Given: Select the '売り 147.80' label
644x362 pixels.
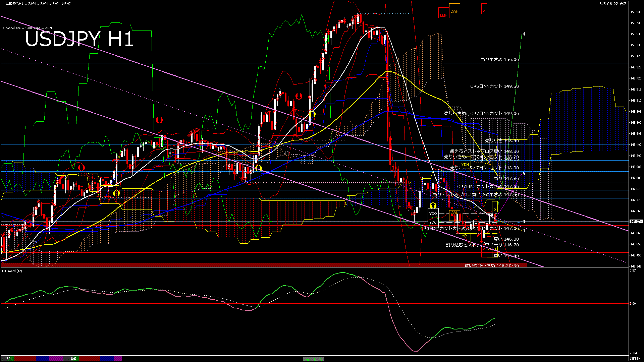Looking at the screenshot, I should [506, 178].
